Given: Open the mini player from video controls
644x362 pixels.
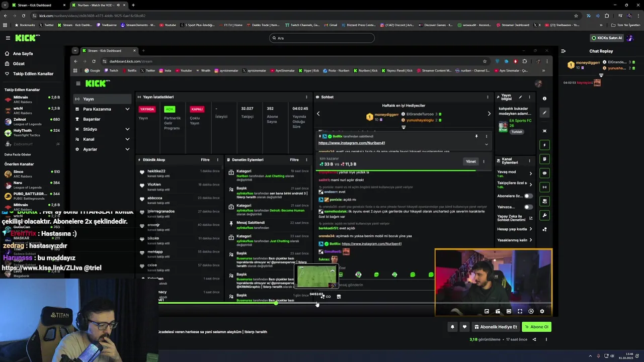Looking at the screenshot, I should coord(487,311).
